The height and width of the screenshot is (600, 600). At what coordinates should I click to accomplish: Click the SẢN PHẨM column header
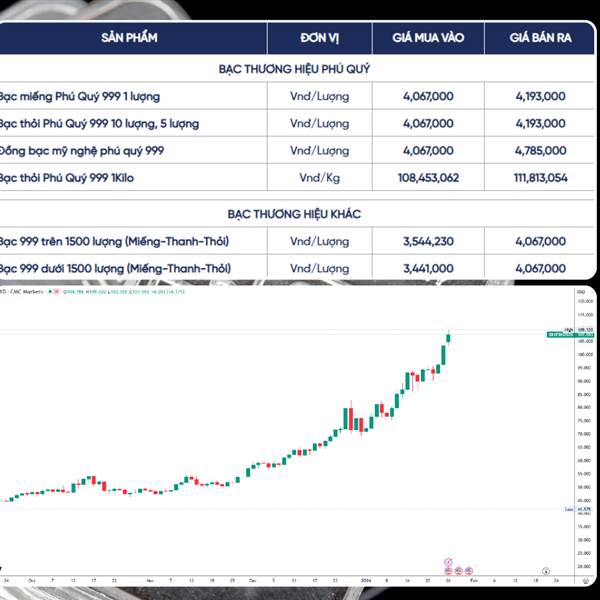(x=129, y=38)
